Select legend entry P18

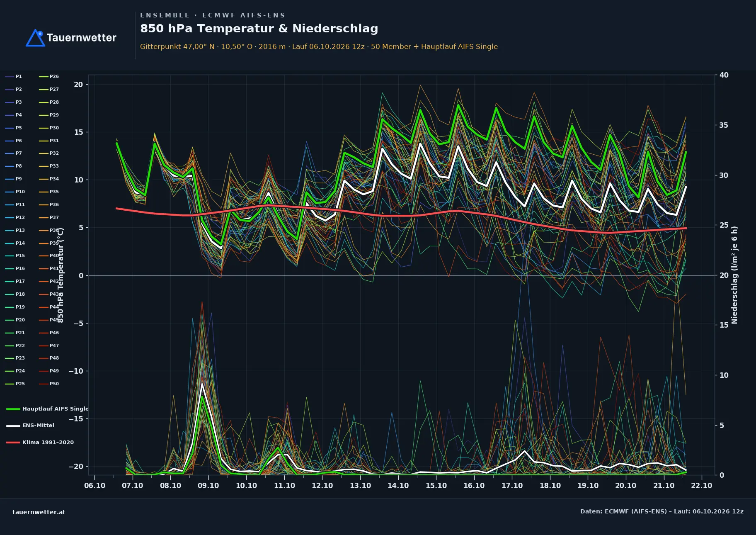point(15,294)
